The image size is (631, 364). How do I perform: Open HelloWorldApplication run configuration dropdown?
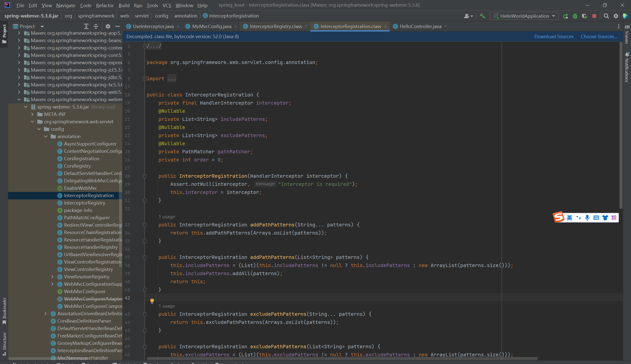pyautogui.click(x=524, y=16)
